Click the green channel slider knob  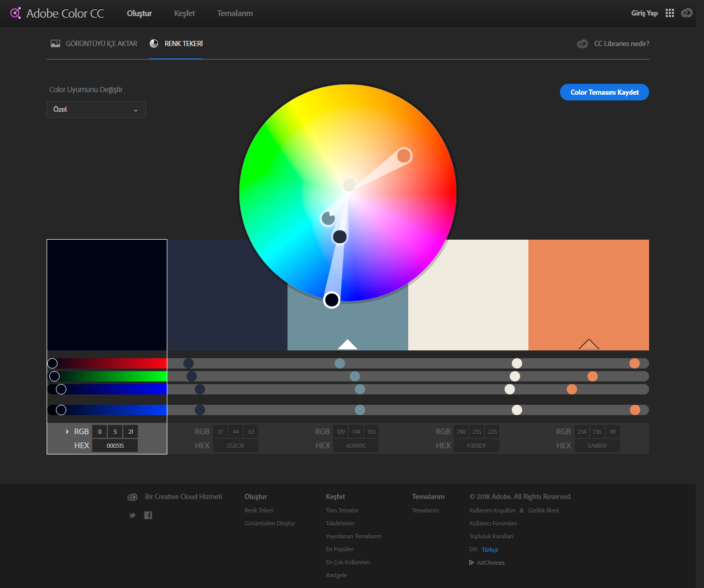click(54, 376)
